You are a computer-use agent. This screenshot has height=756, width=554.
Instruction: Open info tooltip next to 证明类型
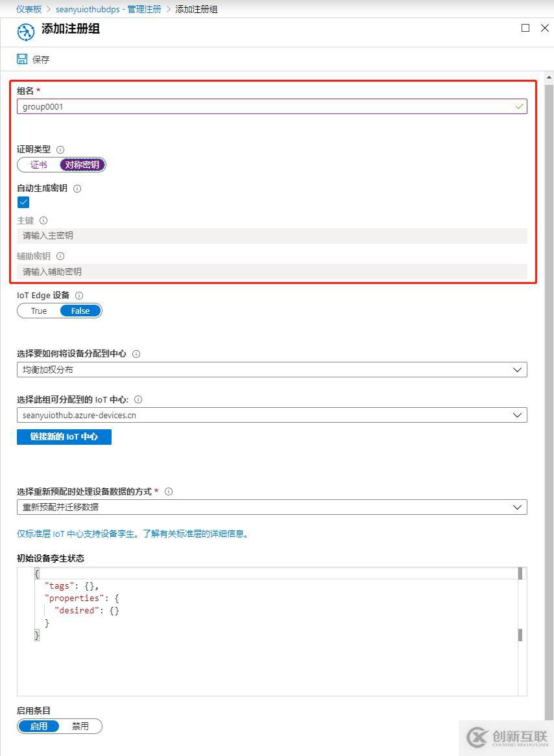[60, 150]
